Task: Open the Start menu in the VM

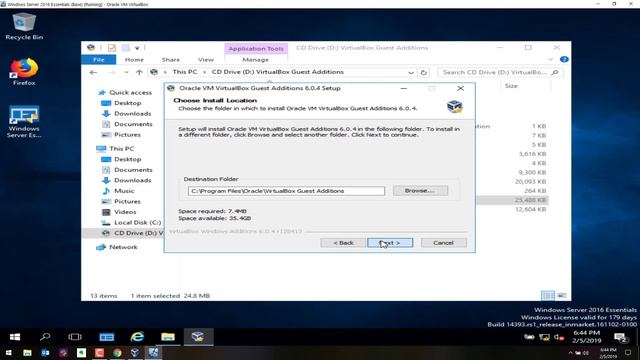Action: pyautogui.click(x=15, y=337)
